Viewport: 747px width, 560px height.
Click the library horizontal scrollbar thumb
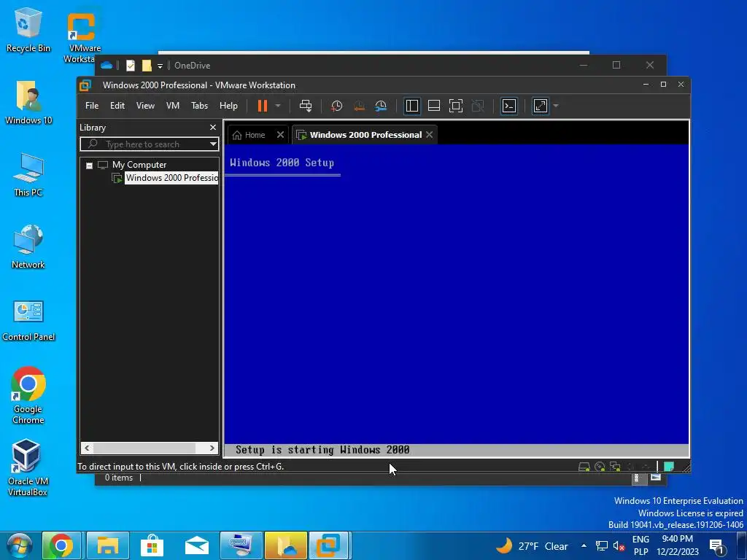tap(144, 448)
